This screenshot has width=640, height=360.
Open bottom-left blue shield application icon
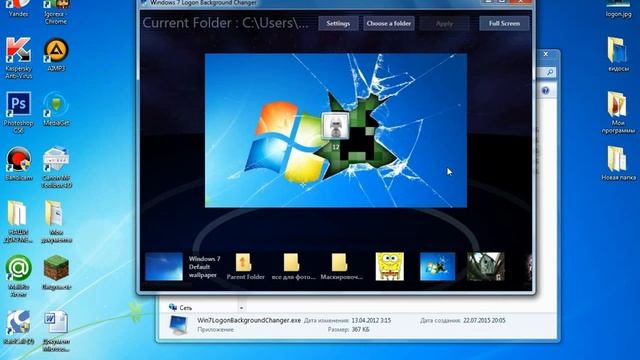(x=18, y=327)
